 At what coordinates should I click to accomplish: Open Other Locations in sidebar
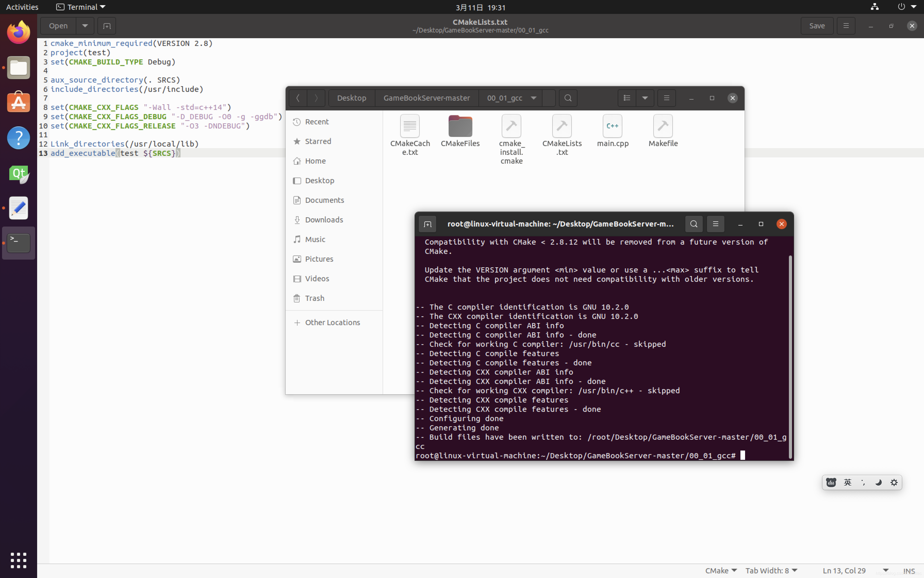pos(334,323)
